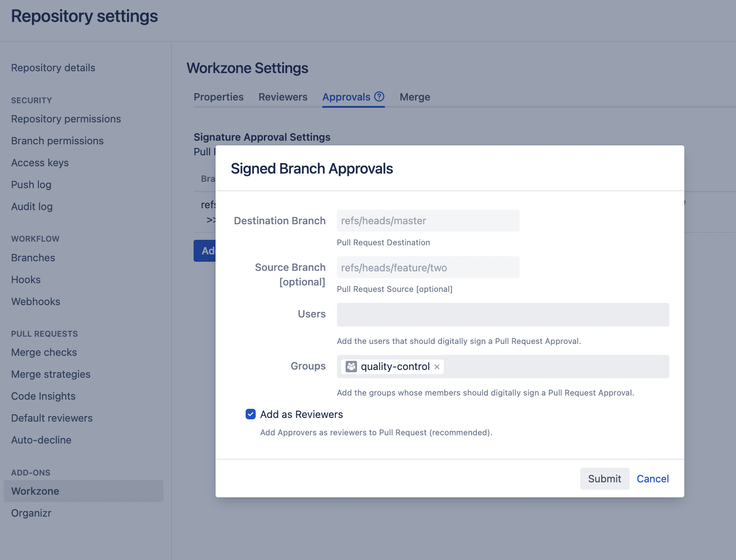The width and height of the screenshot is (736, 560).
Task: Open Branch permissions settings
Action: coord(57,141)
